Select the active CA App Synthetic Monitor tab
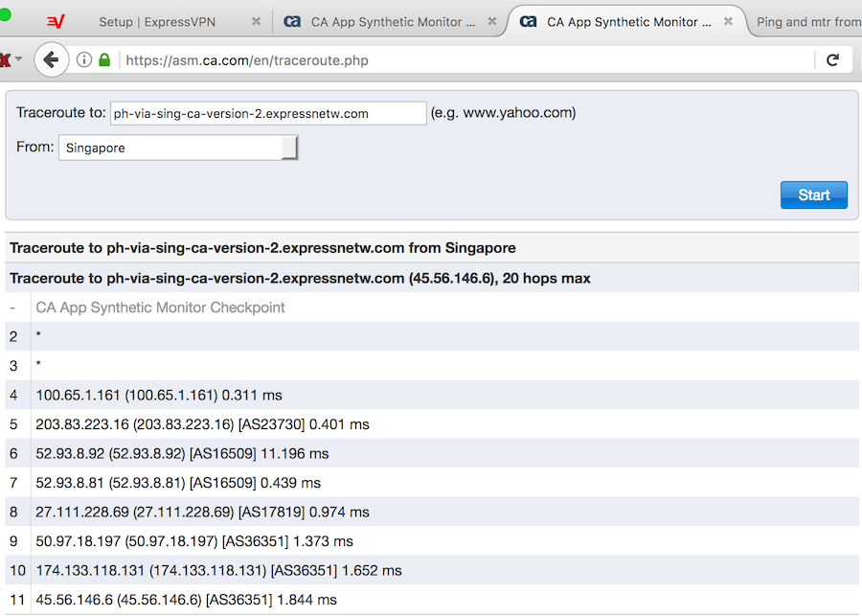Screen dimensions: 862x616 [x=629, y=22]
